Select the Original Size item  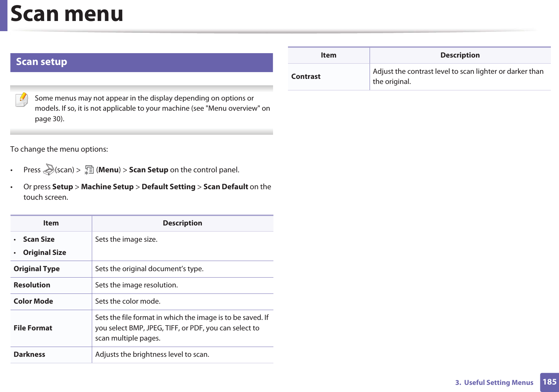point(45,253)
